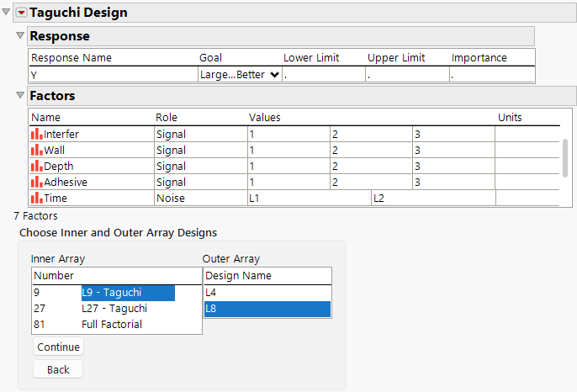Click the Role column header in Factors
The height and width of the screenshot is (392, 577).
[167, 118]
